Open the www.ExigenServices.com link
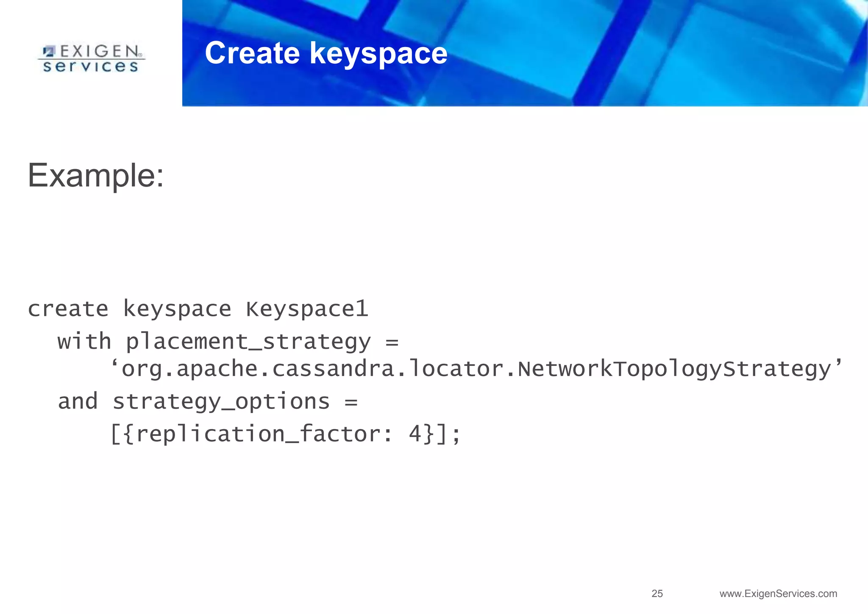 click(778, 594)
